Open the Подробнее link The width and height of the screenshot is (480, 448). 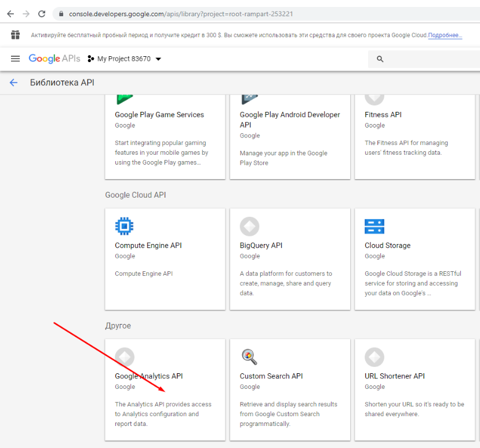point(445,35)
